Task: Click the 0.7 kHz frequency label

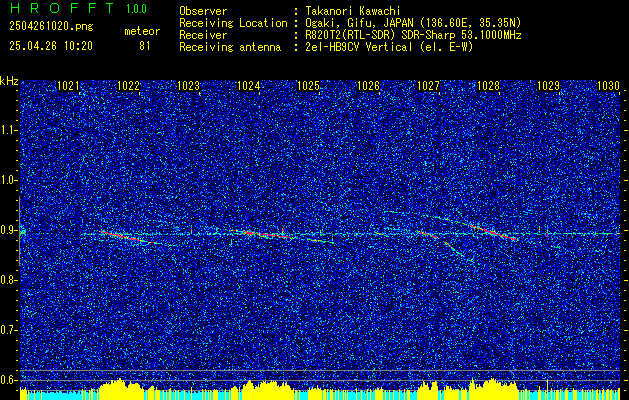Action: point(9,330)
